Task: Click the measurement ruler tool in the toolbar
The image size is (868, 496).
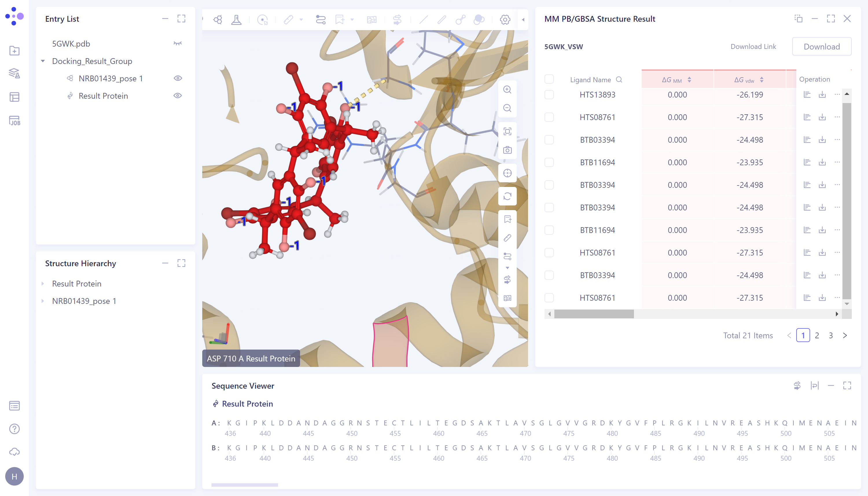Action: coord(289,19)
